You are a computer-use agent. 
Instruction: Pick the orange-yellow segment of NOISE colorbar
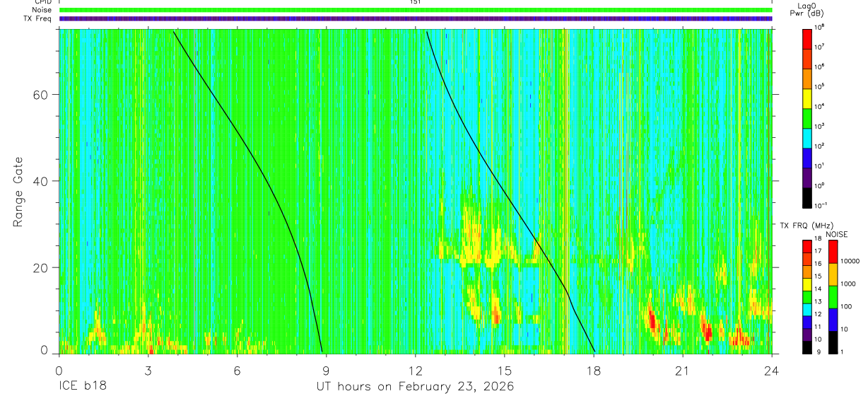[833, 274]
